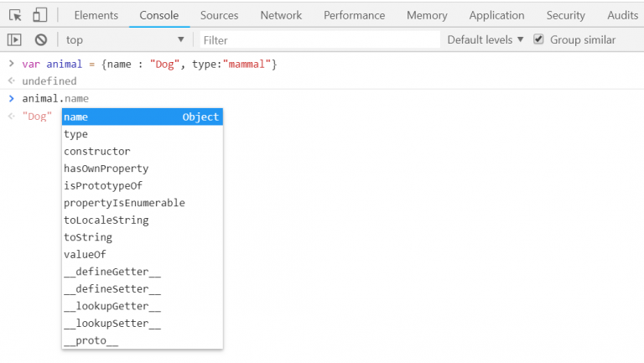Choose 'type' from autocomplete suggestions

click(76, 134)
